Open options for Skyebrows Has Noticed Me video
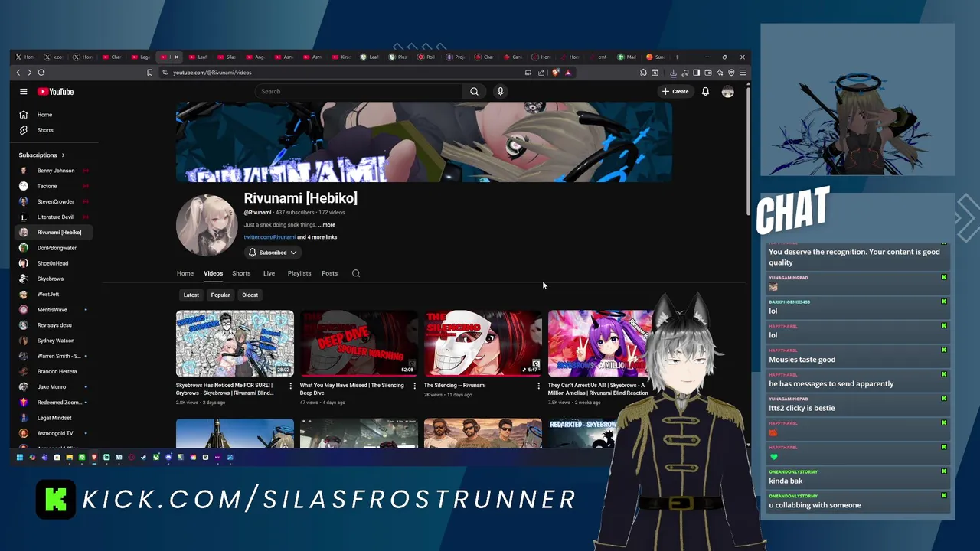Screen dimensions: 980x551 [x=290, y=386]
